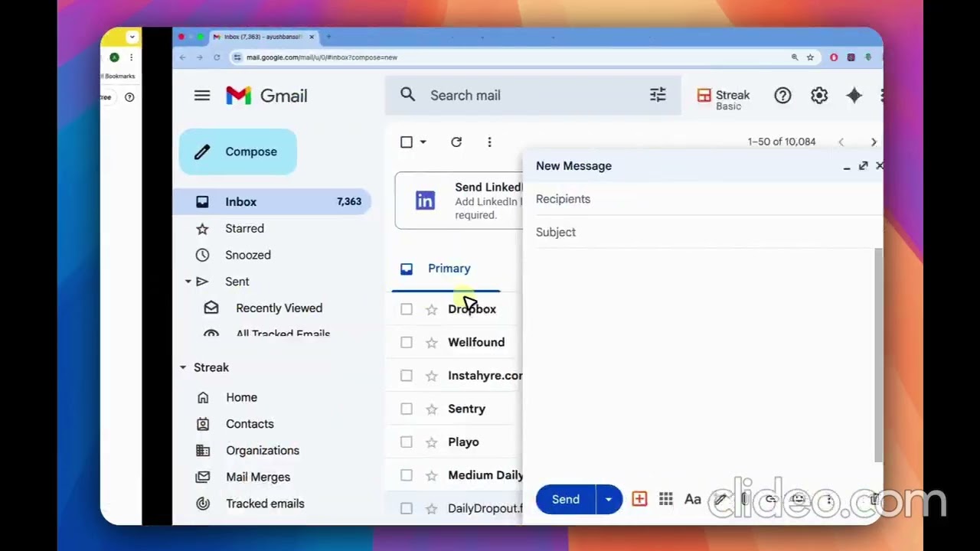Toggle the select-all checkbox
The height and width of the screenshot is (551, 980).
(x=407, y=142)
